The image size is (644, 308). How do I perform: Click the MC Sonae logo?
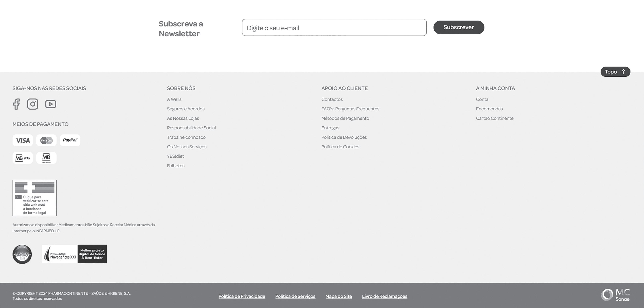coord(615,295)
